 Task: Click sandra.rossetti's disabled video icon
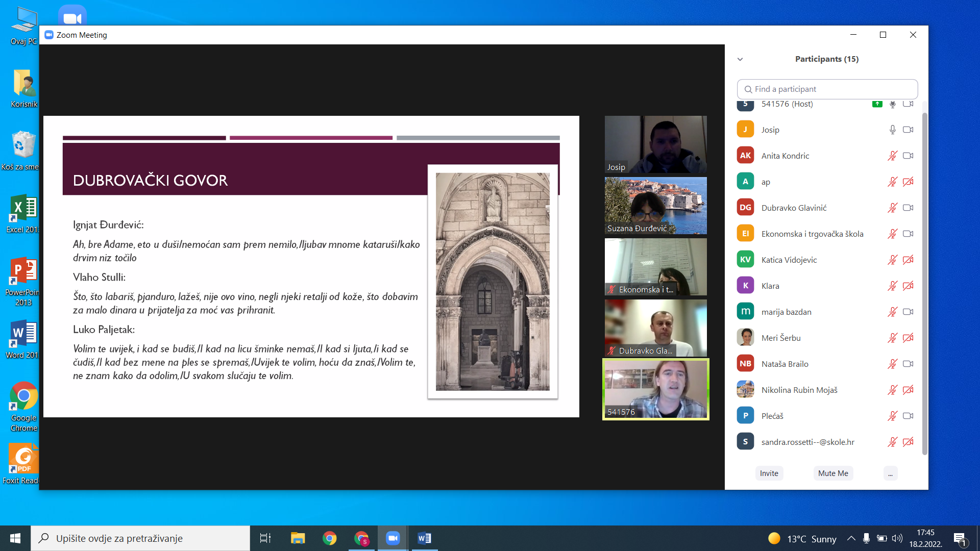[908, 442]
